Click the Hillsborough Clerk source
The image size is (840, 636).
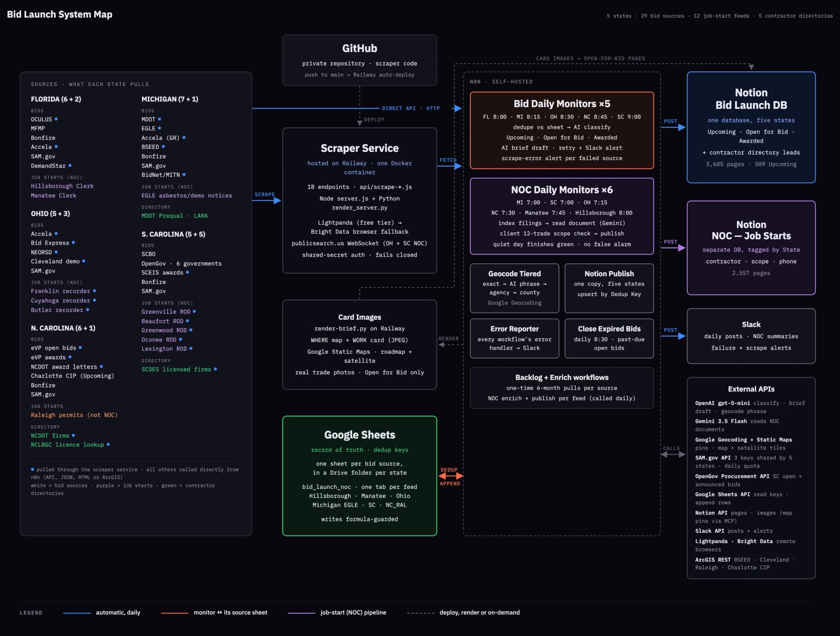pyautogui.click(x=62, y=186)
